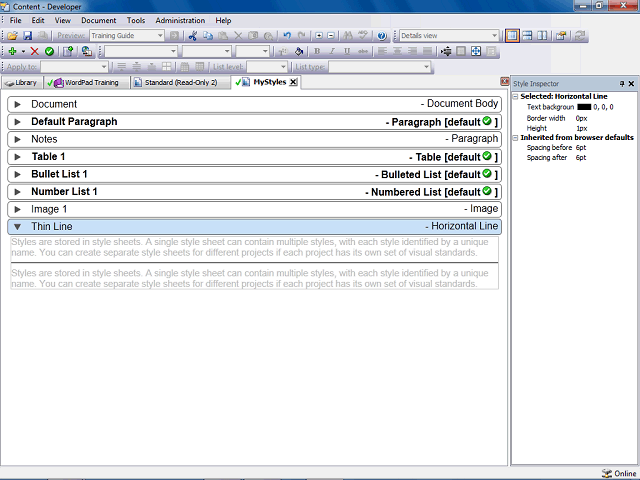Viewport: 640px width, 480px height.
Task: Click the left-pointing indent arrow icon
Action: (x=446, y=51)
